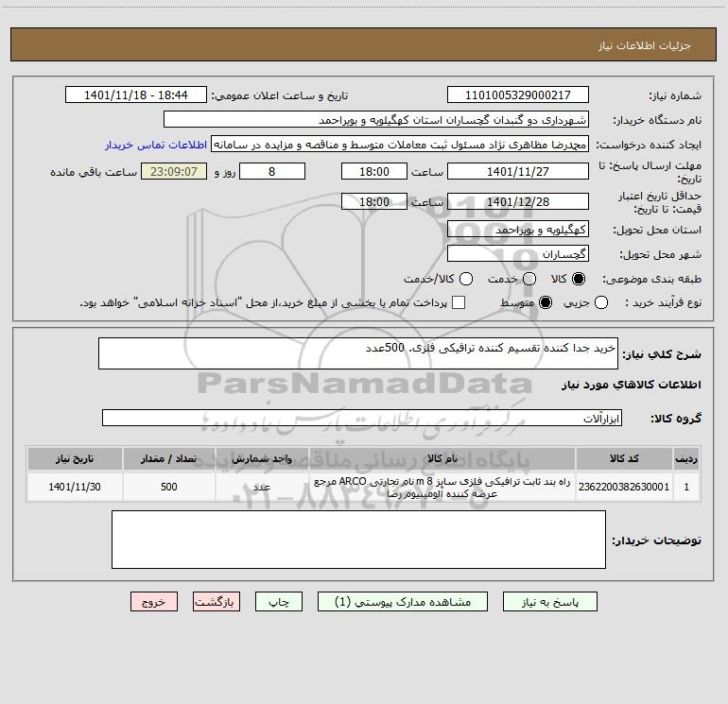Open مشاهده مدارک پیوستی (1) button

click(x=403, y=602)
